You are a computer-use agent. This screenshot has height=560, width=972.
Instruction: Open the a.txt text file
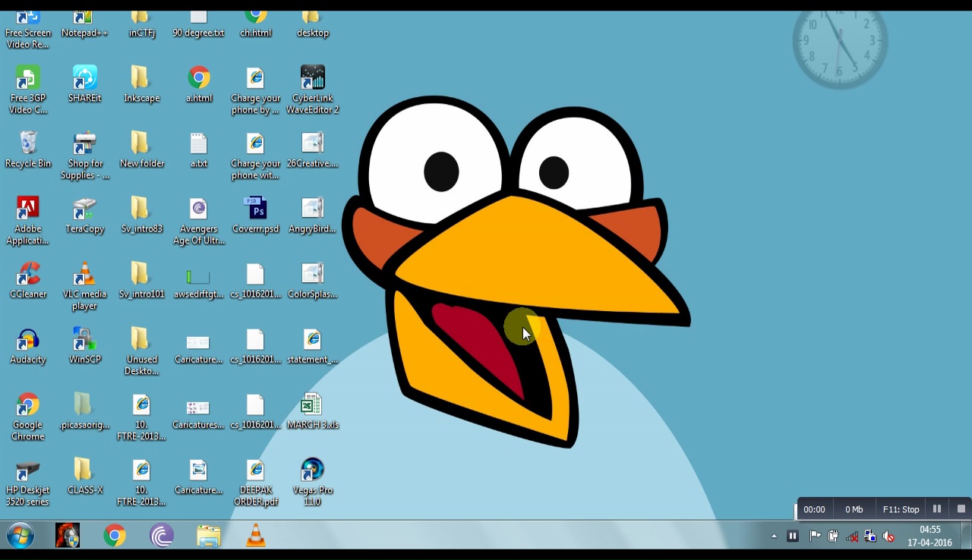[x=198, y=149]
